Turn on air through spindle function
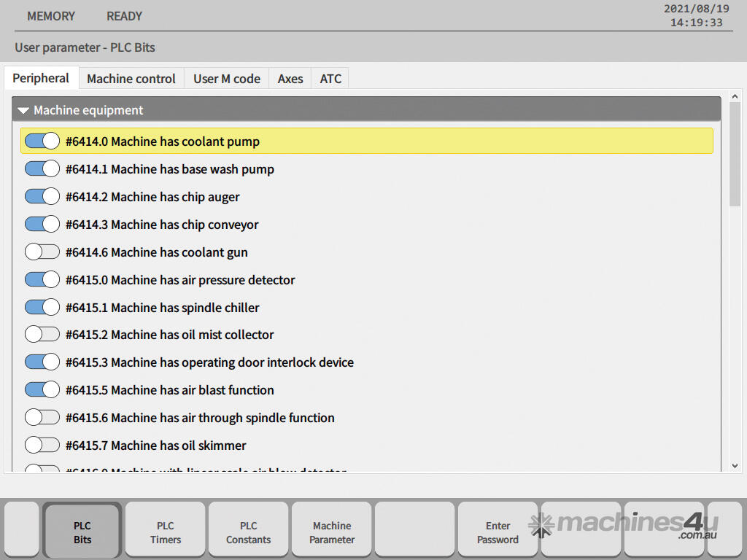 point(42,418)
